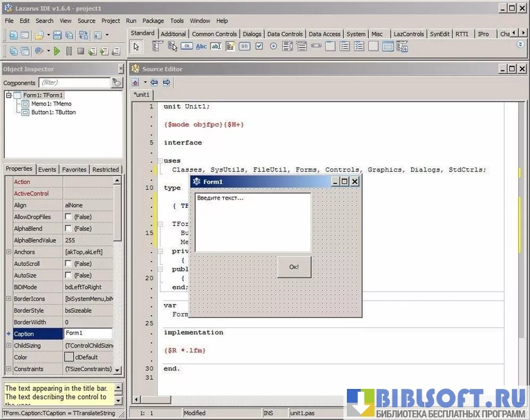Open the Project menu
Image resolution: width=530 pixels, height=420 pixels.
pos(111,21)
